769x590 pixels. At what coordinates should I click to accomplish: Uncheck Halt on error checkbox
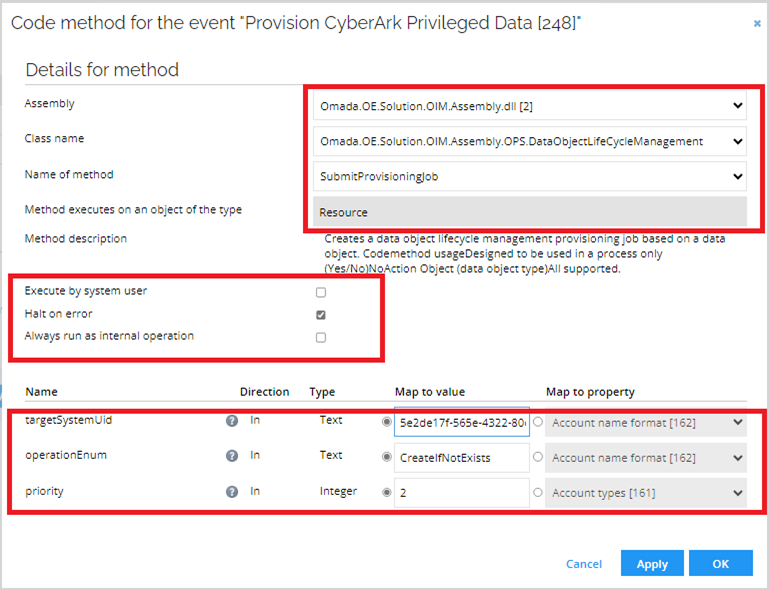321,315
